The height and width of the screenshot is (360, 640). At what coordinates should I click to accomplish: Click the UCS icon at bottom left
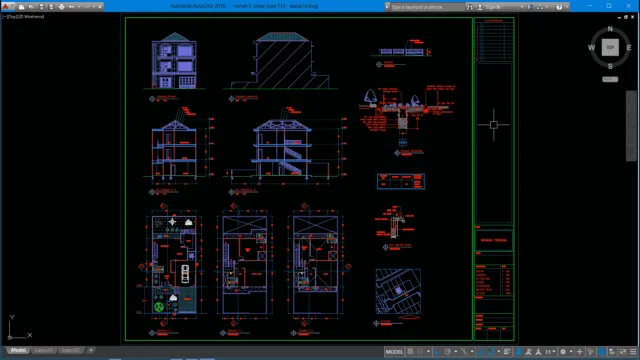tap(19, 327)
